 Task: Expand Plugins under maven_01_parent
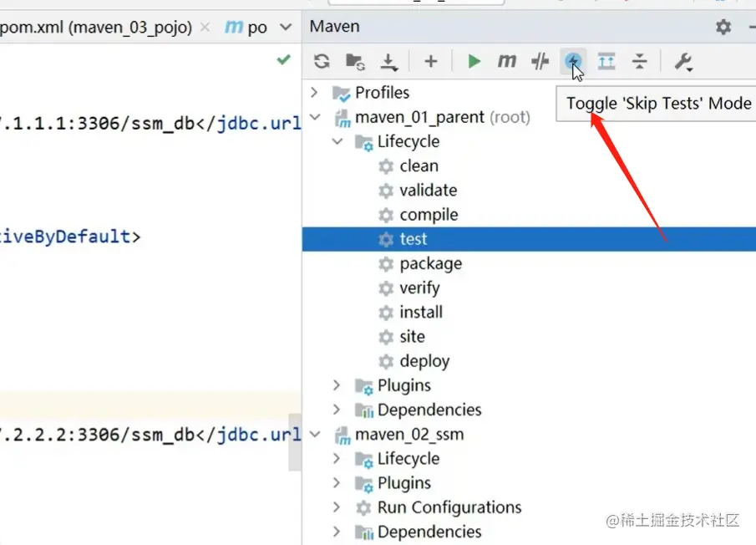coord(337,385)
